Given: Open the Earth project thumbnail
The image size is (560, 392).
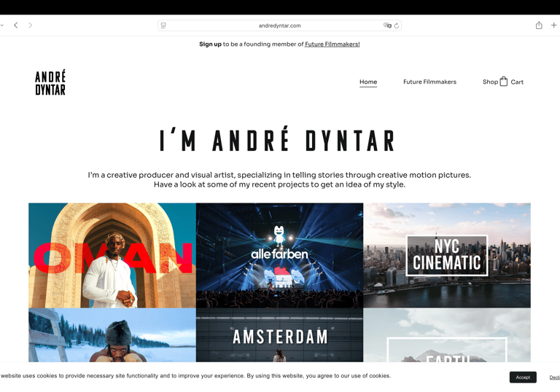Looking at the screenshot, I should coord(447,335).
